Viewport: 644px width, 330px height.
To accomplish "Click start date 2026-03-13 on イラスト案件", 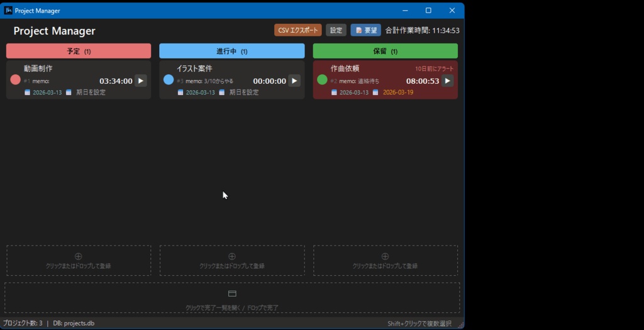I will 201,93.
